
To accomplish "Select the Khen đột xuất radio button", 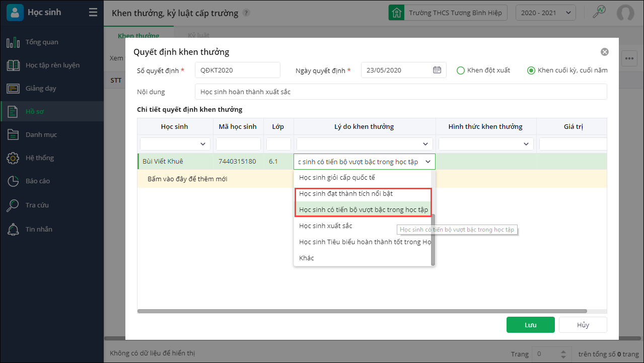I will coord(460,70).
